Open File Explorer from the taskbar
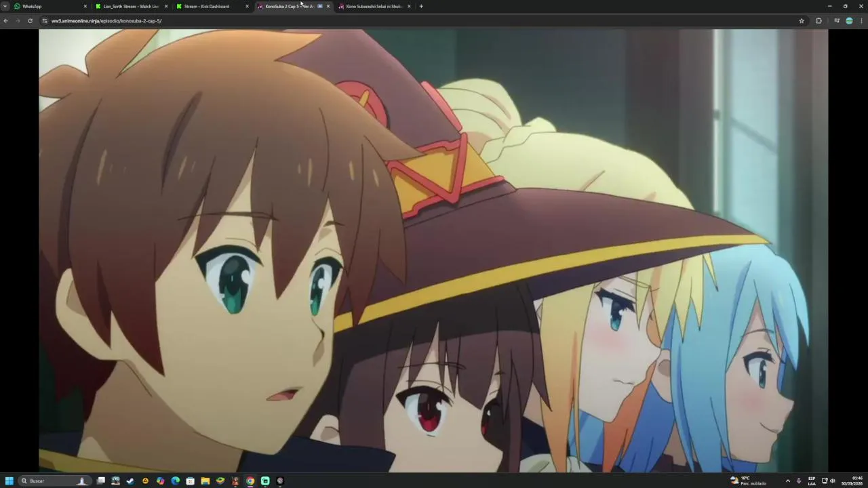Image resolution: width=868 pixels, height=488 pixels. point(205,481)
